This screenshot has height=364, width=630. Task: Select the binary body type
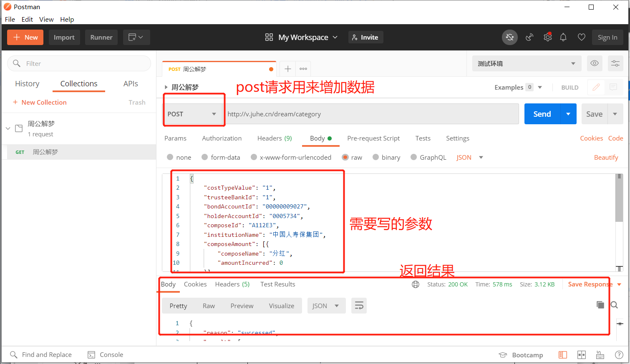click(375, 157)
